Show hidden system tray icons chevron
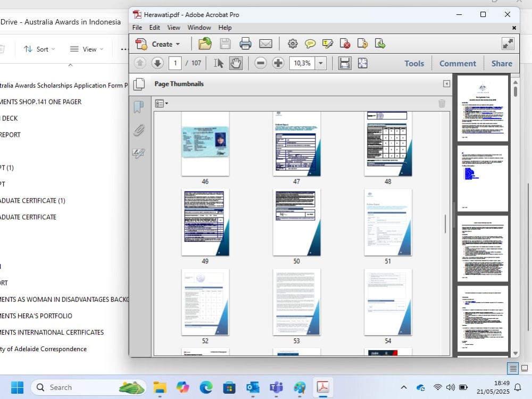This screenshot has width=532, height=399. tap(404, 387)
